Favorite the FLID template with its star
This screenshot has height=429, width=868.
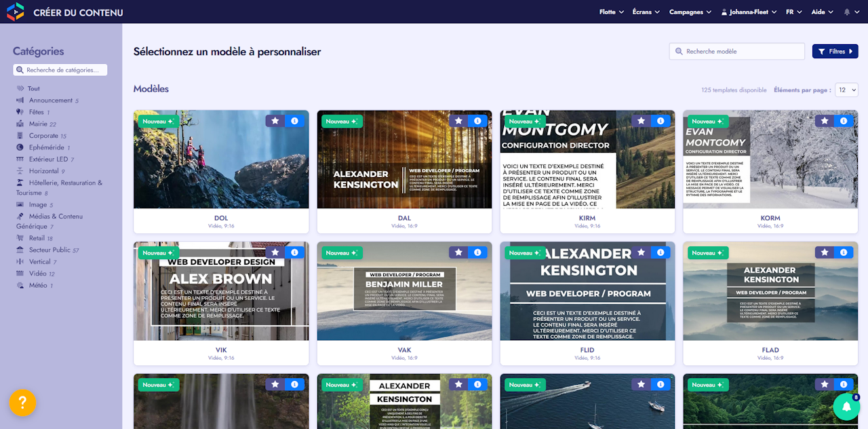(642, 253)
